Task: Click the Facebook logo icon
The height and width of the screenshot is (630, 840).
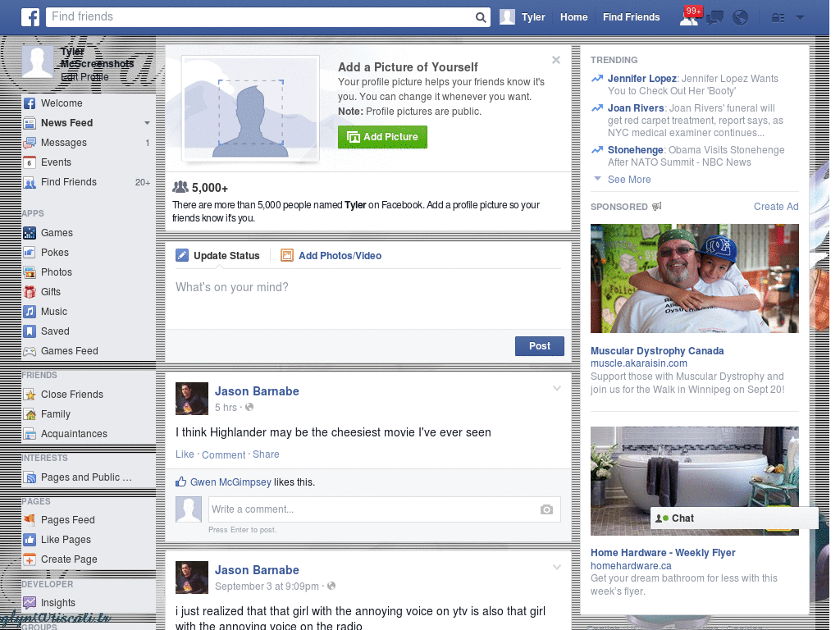Action: pyautogui.click(x=30, y=17)
